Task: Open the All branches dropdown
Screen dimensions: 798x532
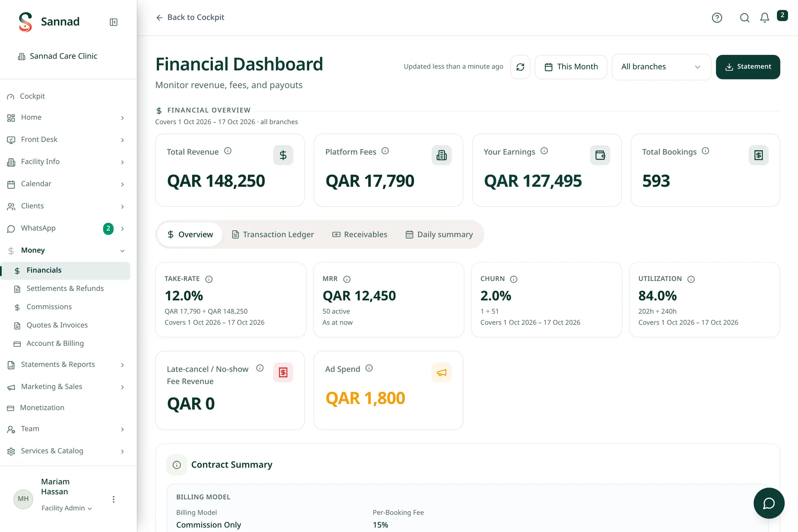Action: [x=661, y=67]
